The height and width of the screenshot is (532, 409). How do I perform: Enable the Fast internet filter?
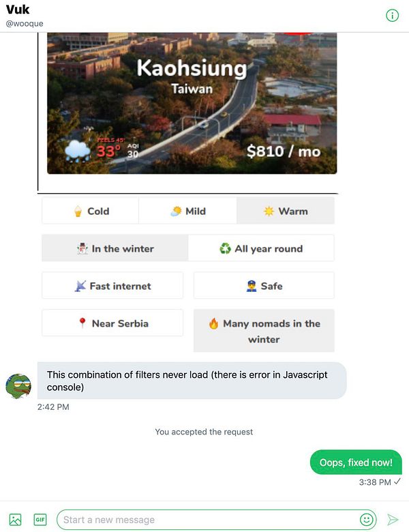[x=112, y=286]
